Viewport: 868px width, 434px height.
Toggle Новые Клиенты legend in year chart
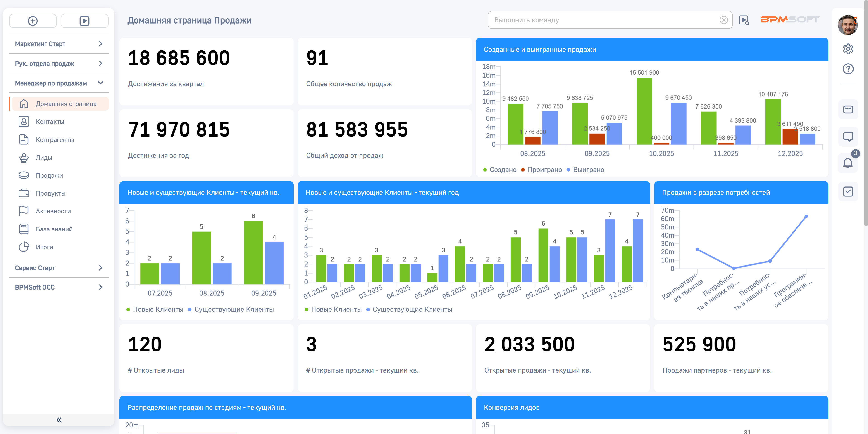(x=333, y=309)
